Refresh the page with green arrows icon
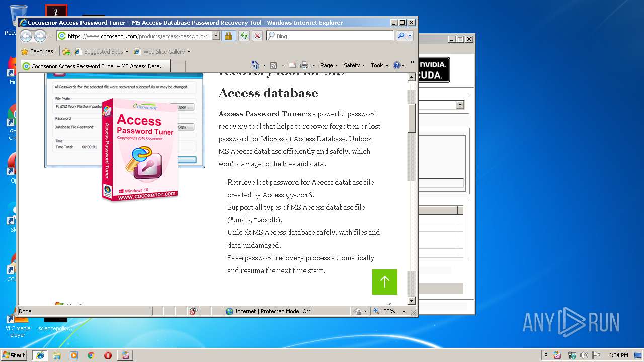Viewport: 644px width, 362px height. point(244,36)
